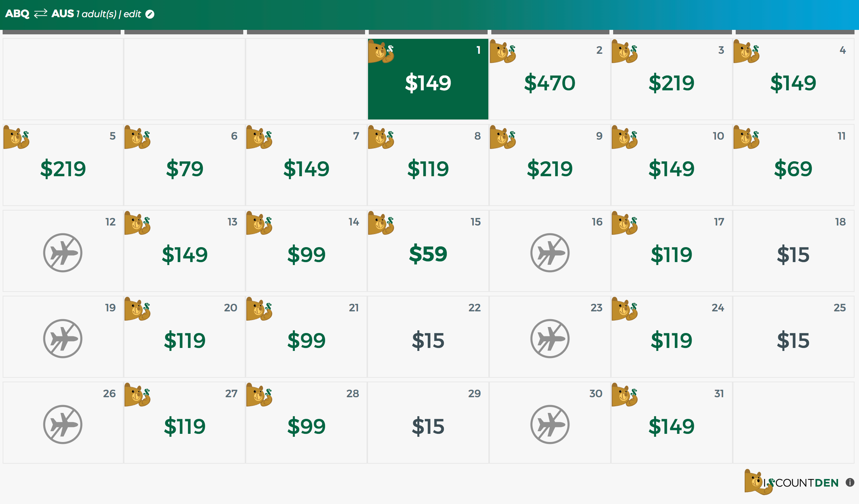
Task: Pick the $149 fare on day 31
Action: pyautogui.click(x=671, y=426)
